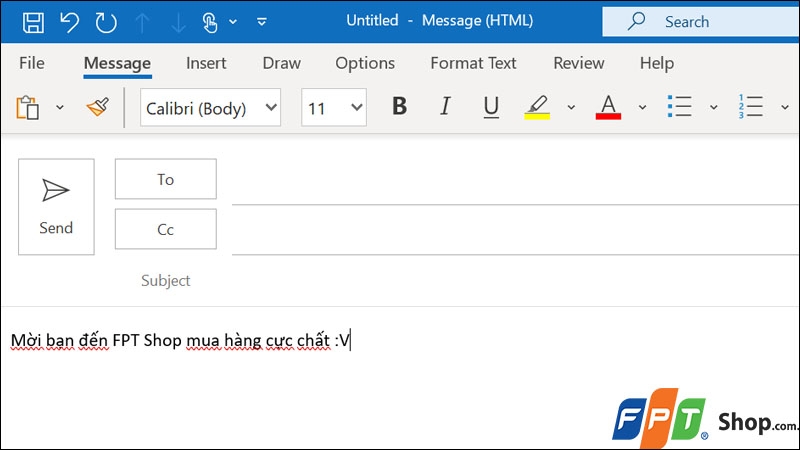Apply red font color

[x=608, y=107]
